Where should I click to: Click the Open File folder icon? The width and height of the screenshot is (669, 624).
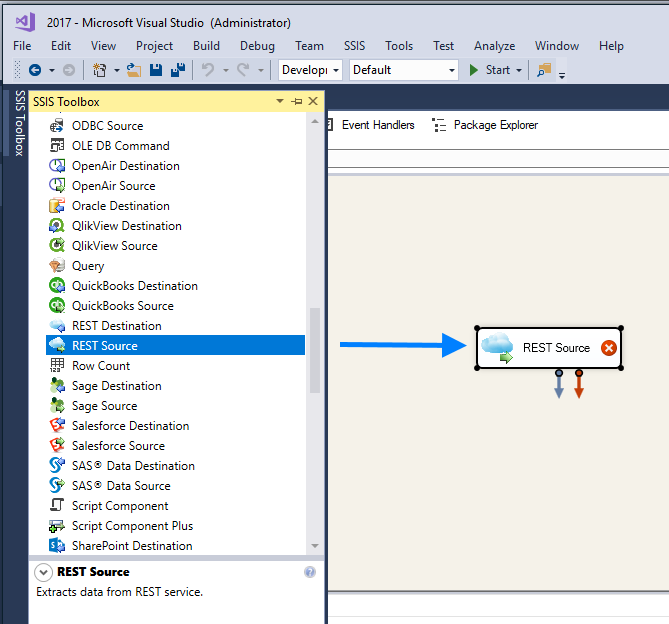(133, 70)
